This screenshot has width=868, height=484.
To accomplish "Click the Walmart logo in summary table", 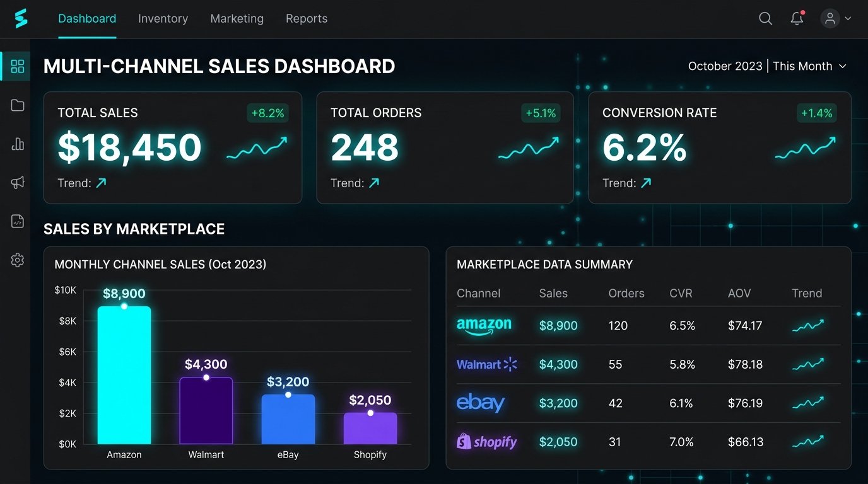I will pyautogui.click(x=487, y=364).
